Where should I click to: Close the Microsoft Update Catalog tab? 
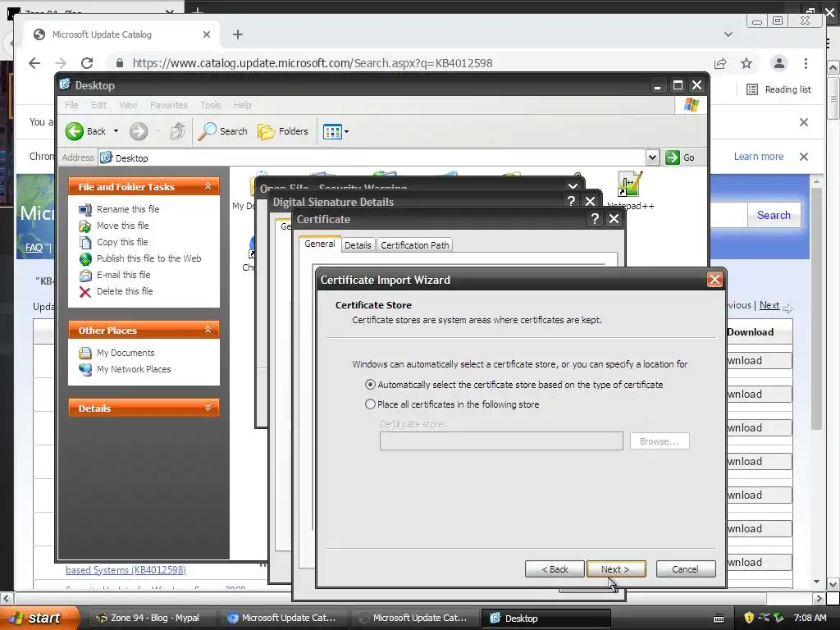[207, 34]
